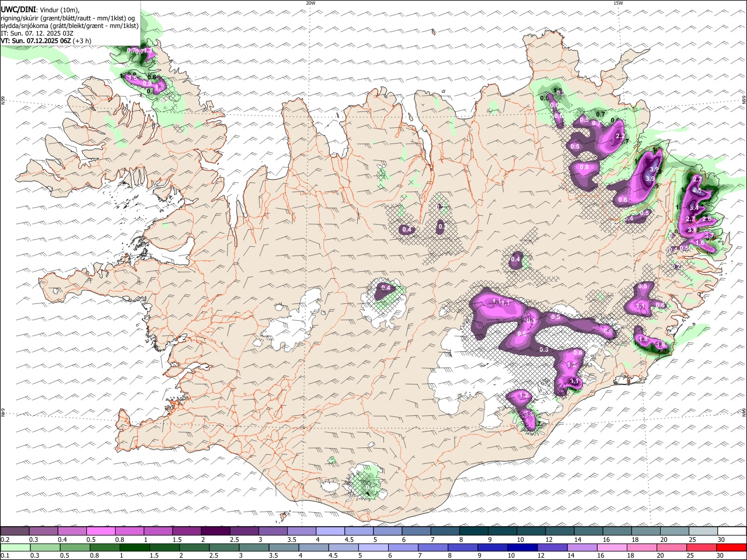This screenshot has height=560, width=747.
Task: Click the '4.5' precipitation value on the map
Action: [x=696, y=190]
